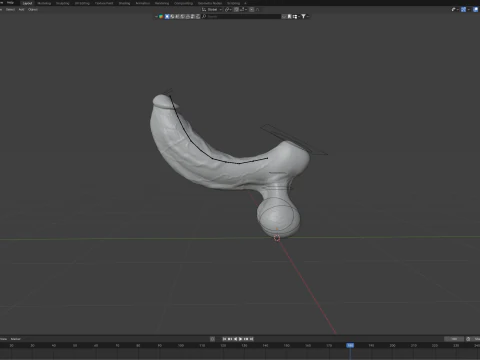Screen dimensions: 480x360
Task: Play the animation forward
Action: coord(241,339)
